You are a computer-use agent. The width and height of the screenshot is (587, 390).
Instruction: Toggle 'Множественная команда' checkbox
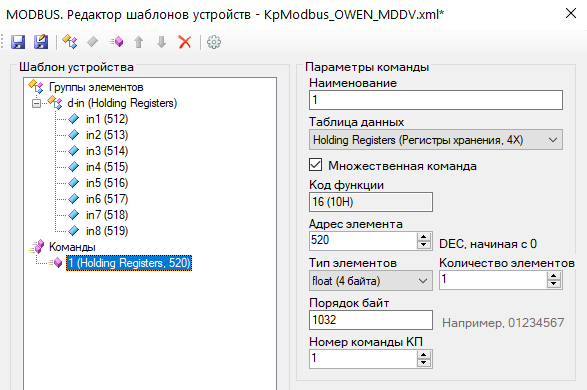pos(316,165)
